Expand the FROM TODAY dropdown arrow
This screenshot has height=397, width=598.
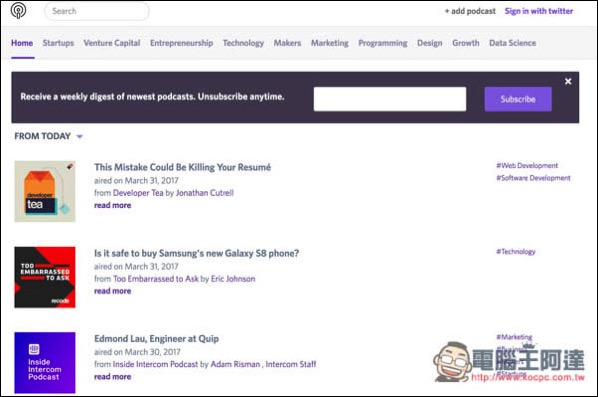pos(79,137)
